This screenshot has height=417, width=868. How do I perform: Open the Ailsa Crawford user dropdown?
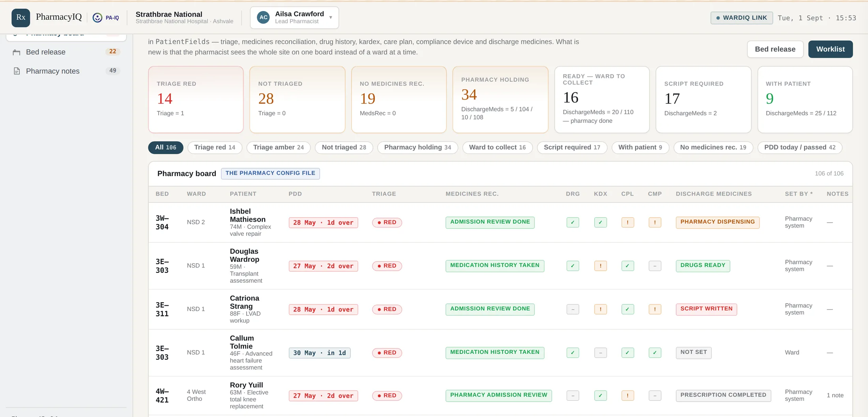[x=294, y=18]
